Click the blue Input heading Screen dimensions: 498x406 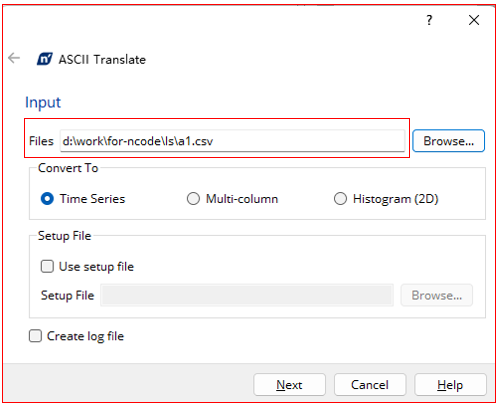[x=43, y=102]
